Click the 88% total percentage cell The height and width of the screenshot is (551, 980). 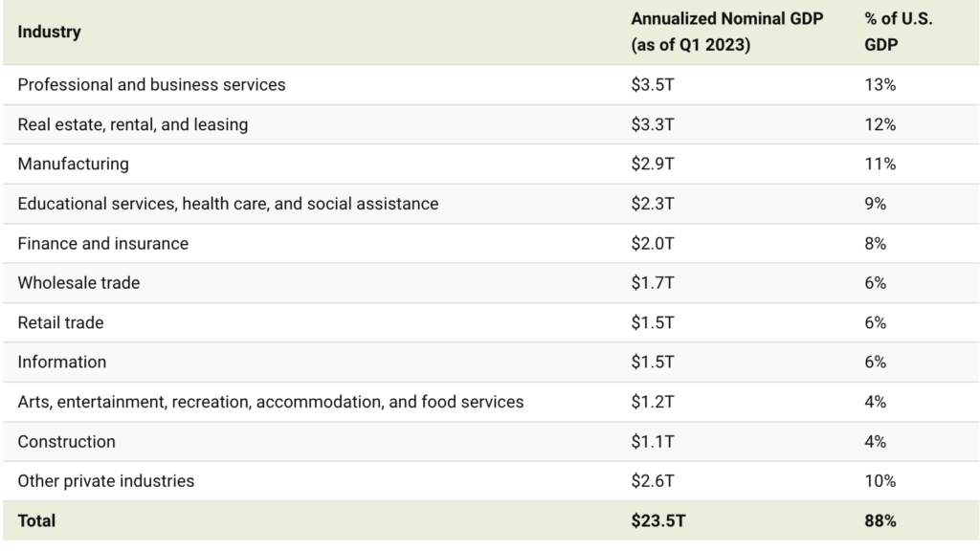[x=880, y=521]
